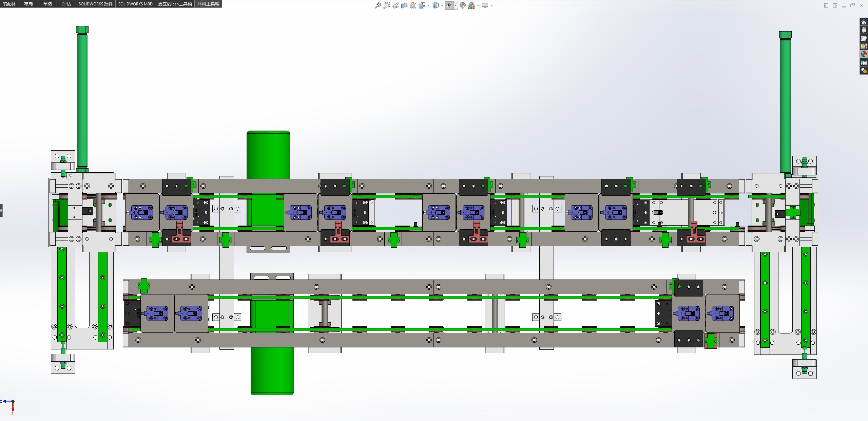Open Edit Appearance color-ball icon
The height and width of the screenshot is (421, 868).
tap(463, 5)
